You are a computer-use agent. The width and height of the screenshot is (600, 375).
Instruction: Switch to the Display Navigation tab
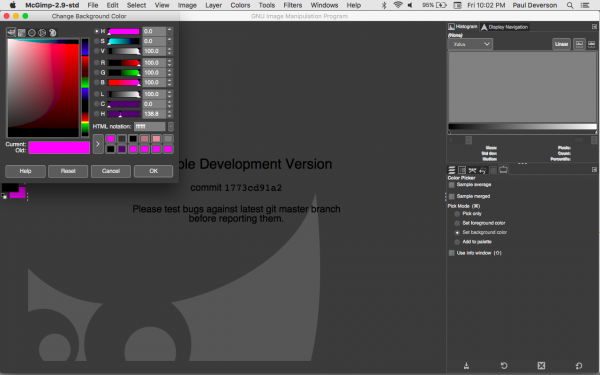coord(505,27)
